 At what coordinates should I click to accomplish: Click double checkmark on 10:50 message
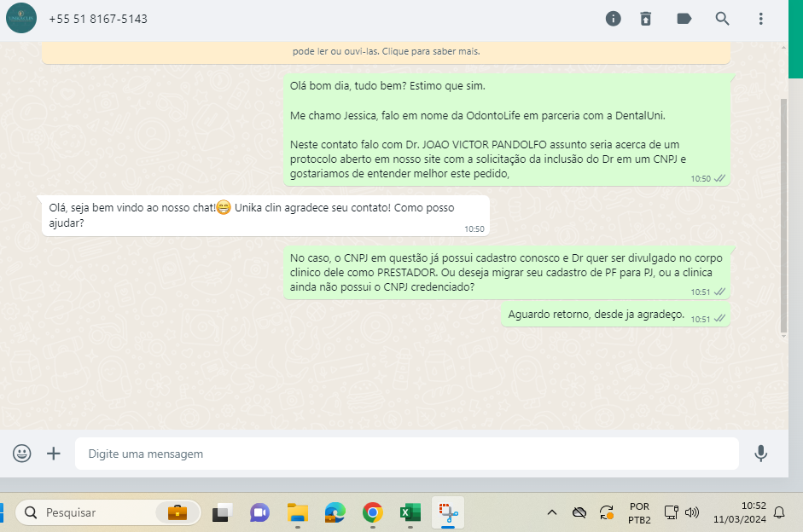pyautogui.click(x=719, y=178)
